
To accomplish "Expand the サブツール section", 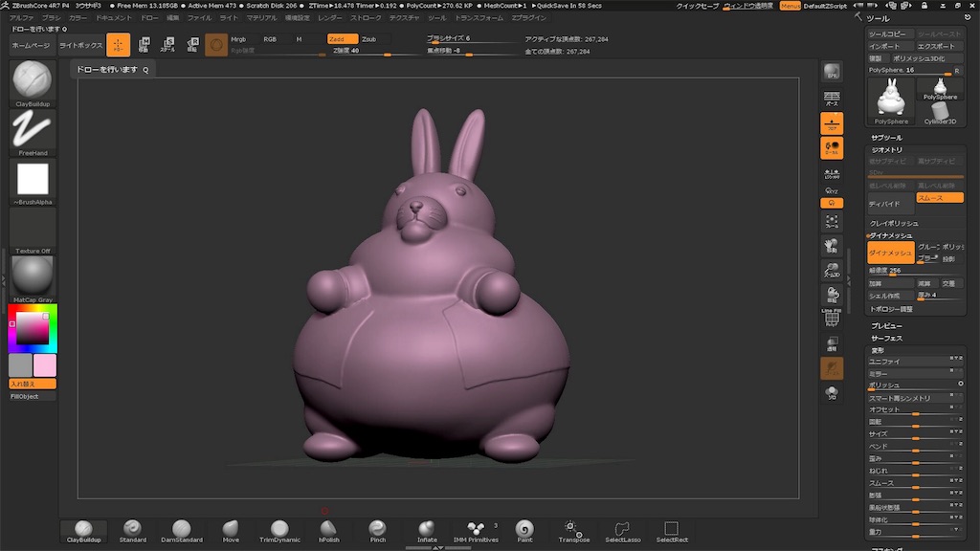I will [x=886, y=138].
